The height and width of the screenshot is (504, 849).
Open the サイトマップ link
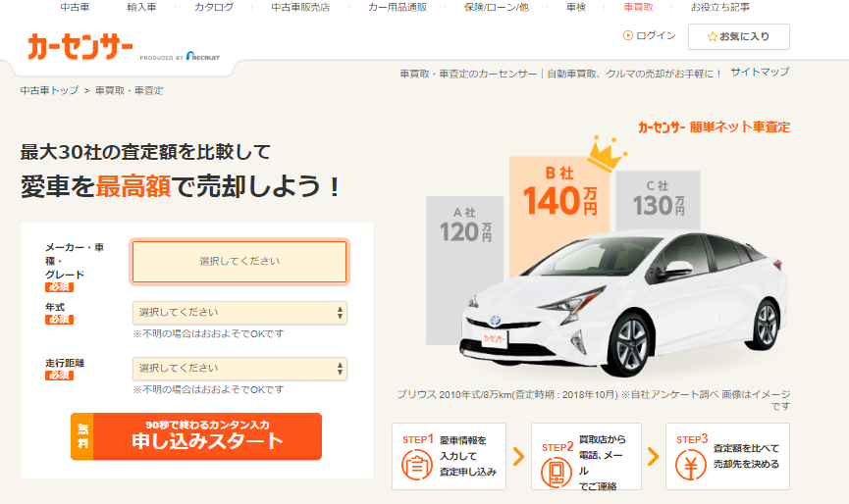tap(760, 72)
